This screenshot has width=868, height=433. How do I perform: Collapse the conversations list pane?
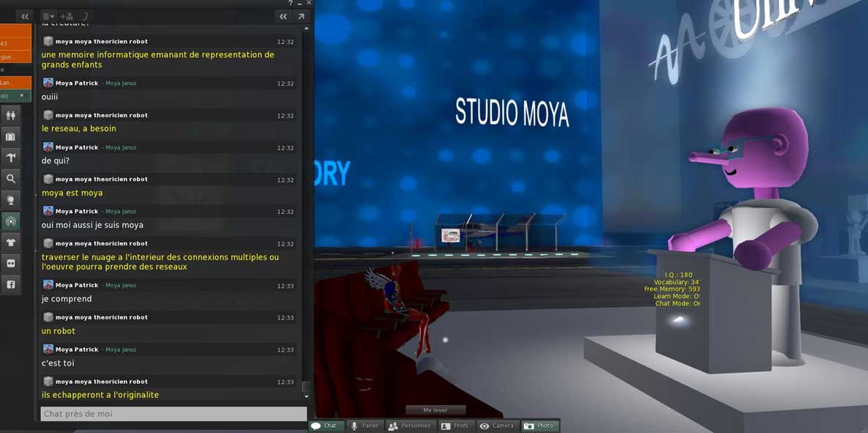pyautogui.click(x=25, y=16)
